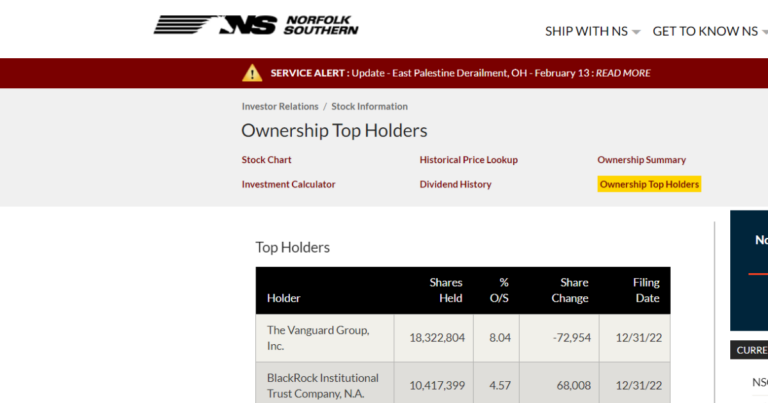Click the yellow service alert warning icon
The width and height of the screenshot is (768, 403).
click(252, 73)
